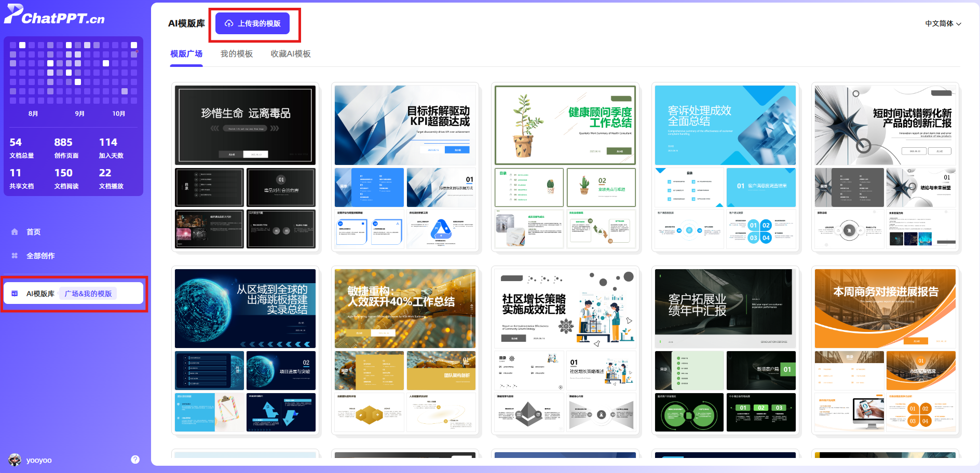Viewport: 980px width, 473px height.
Task: Open the 全部创作 sidebar item
Action: [40, 256]
